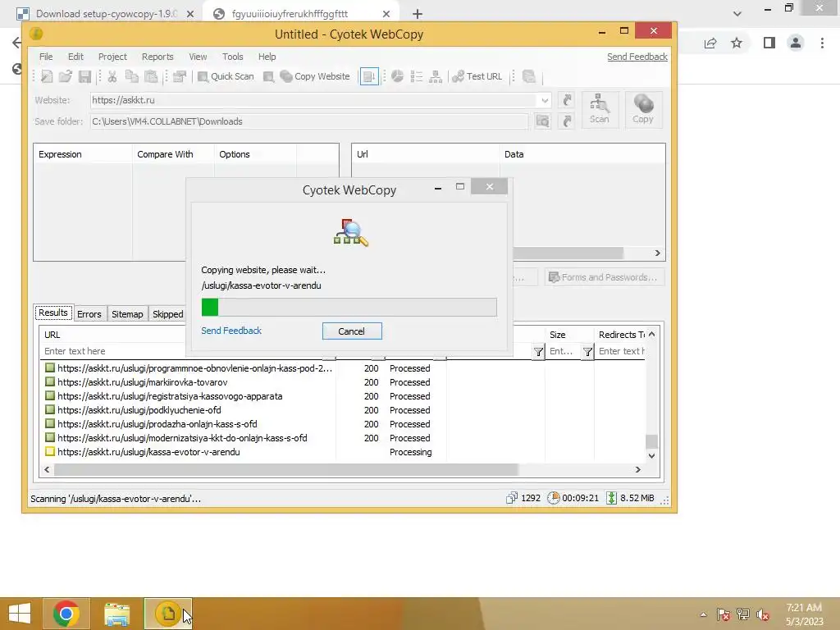Image resolution: width=840 pixels, height=630 pixels.
Task: Click the green copy progress bar
Action: click(x=349, y=307)
